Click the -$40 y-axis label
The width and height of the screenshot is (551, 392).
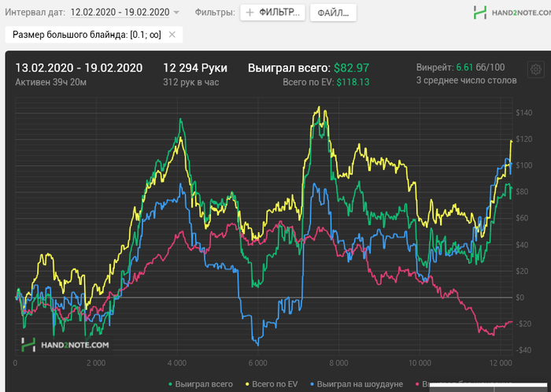coord(523,350)
